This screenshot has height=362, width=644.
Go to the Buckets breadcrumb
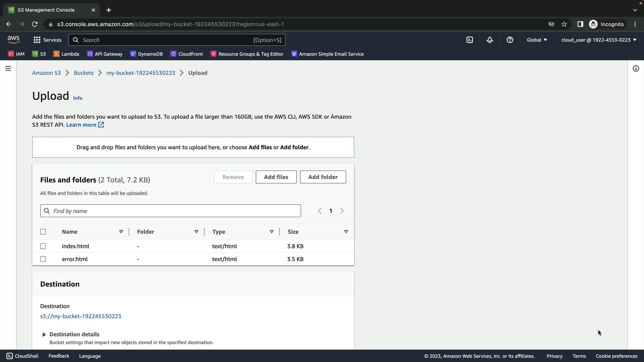(84, 73)
